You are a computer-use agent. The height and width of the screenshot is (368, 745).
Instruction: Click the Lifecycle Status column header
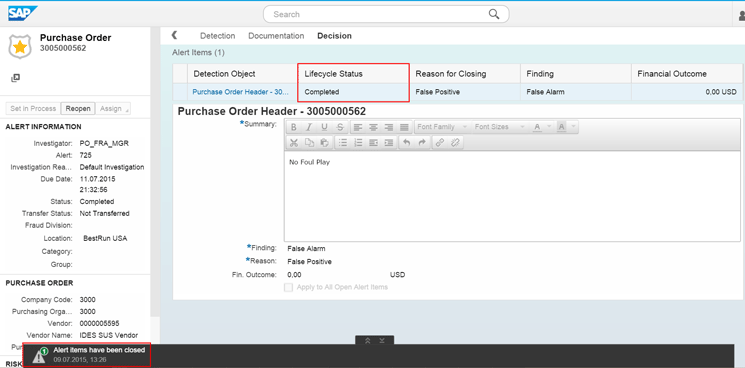point(353,74)
